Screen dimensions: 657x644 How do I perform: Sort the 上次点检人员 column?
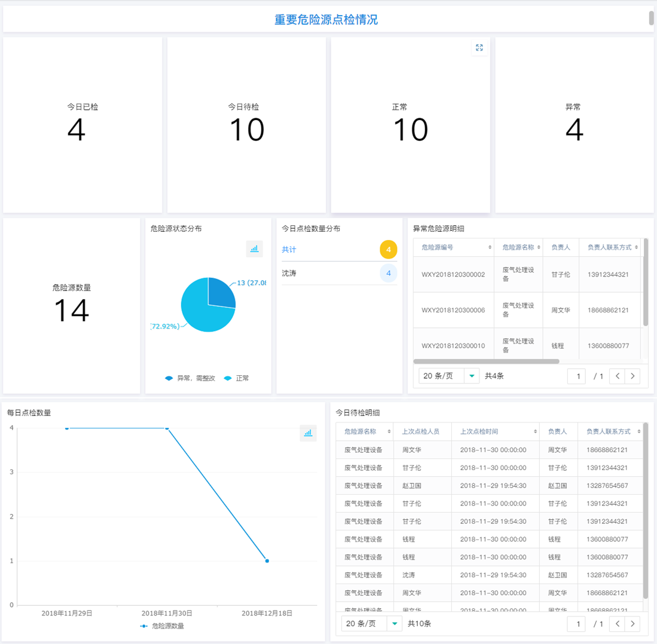click(x=445, y=431)
